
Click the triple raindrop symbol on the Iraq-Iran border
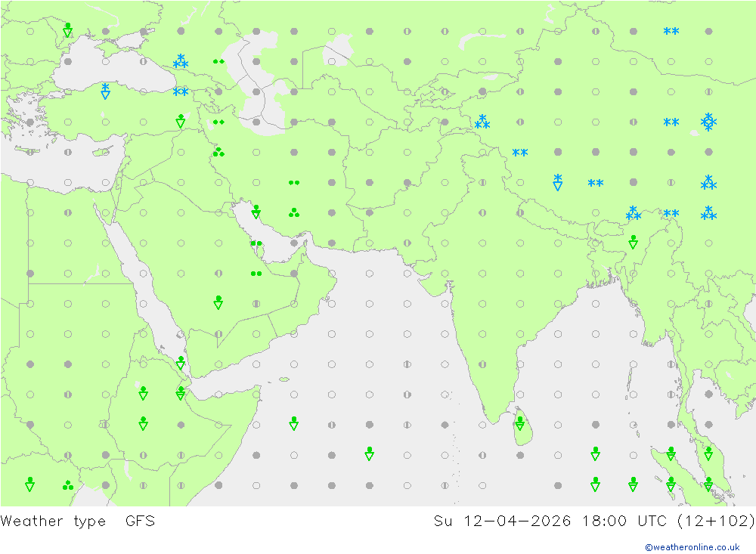coord(218,152)
